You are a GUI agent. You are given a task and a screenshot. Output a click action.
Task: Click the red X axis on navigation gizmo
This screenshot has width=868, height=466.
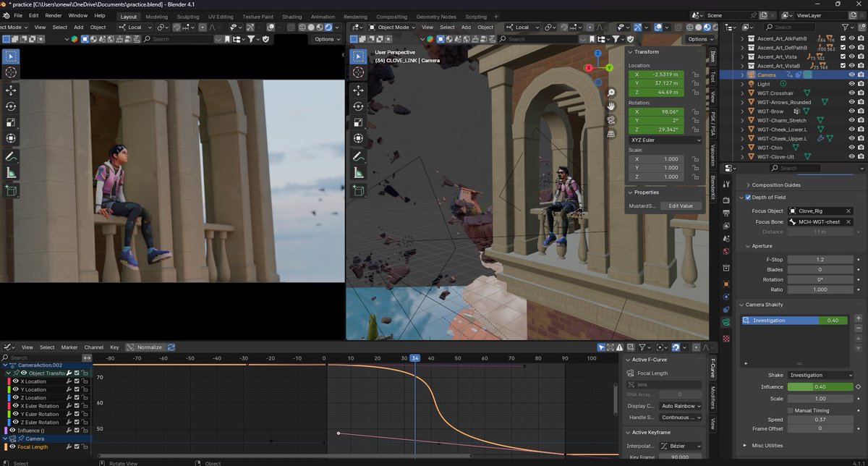pyautogui.click(x=589, y=67)
